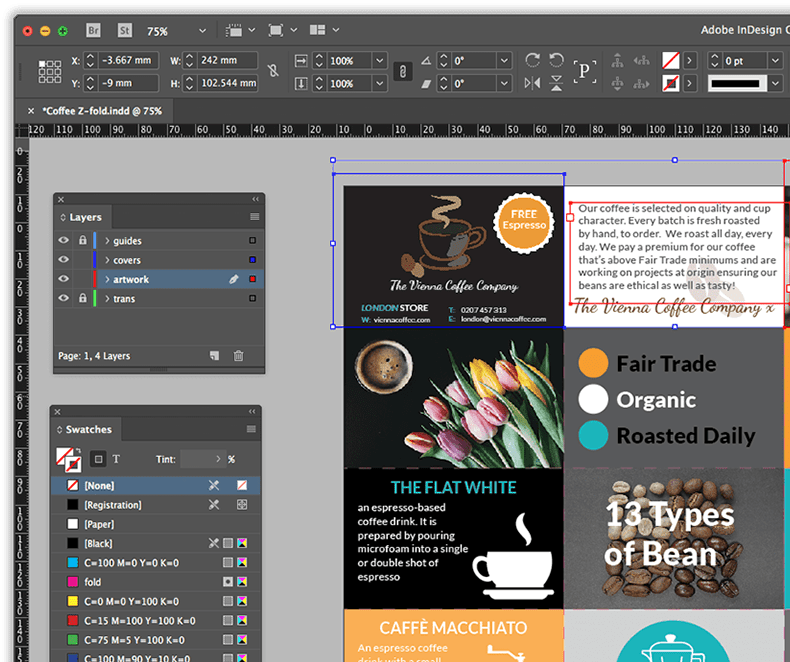Image resolution: width=790 pixels, height=662 pixels.
Task: Collapse the Layers panel with double arrows
Action: (255, 199)
